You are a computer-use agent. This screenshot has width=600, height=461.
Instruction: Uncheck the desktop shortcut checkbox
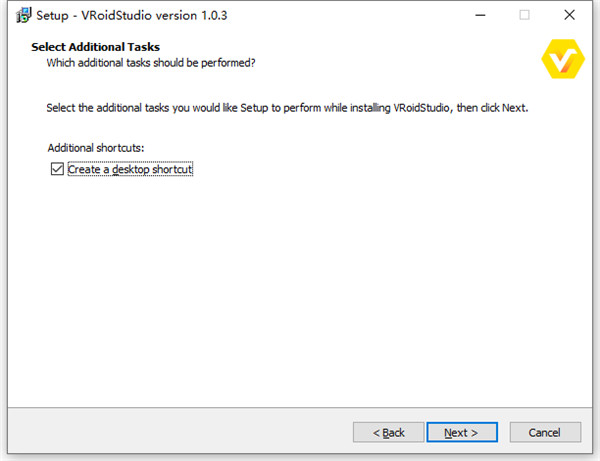point(56,170)
